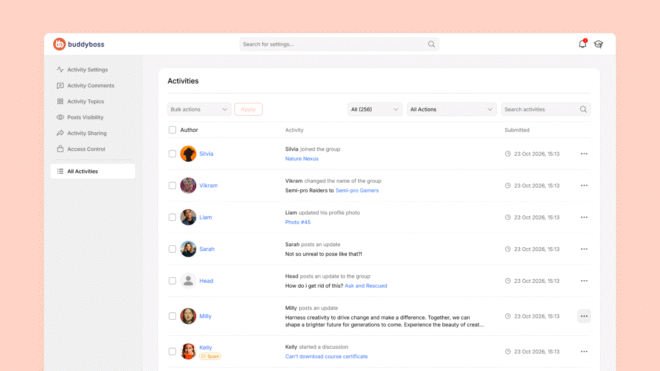Open more options for Milly's activity
The height and width of the screenshot is (371, 660).
point(584,316)
